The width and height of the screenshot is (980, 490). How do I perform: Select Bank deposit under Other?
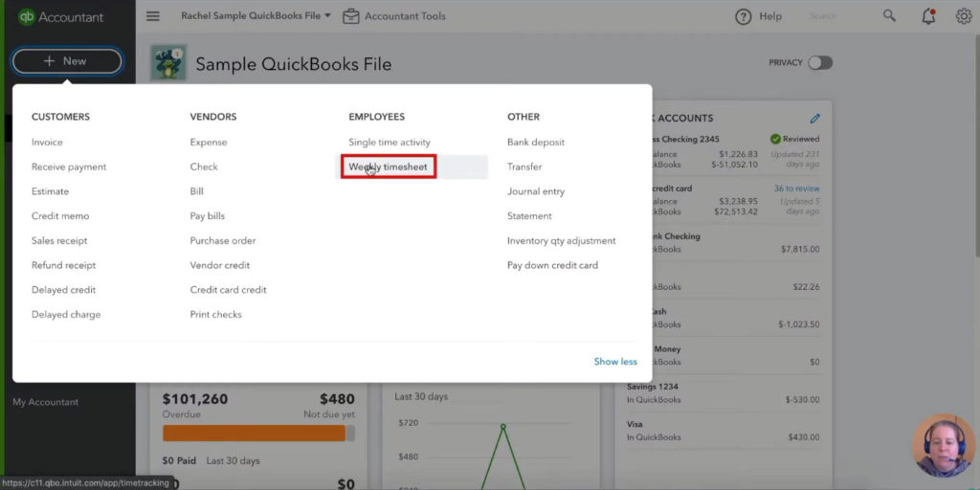point(536,143)
